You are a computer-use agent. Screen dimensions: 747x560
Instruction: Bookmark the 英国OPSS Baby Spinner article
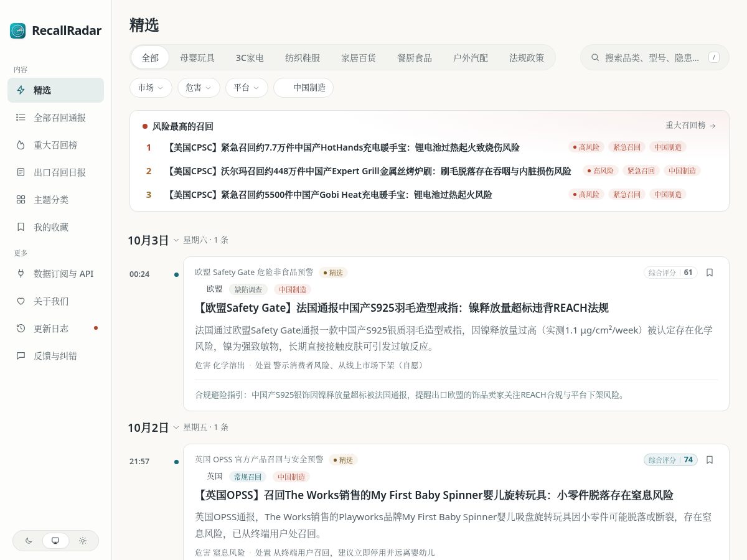(x=710, y=460)
